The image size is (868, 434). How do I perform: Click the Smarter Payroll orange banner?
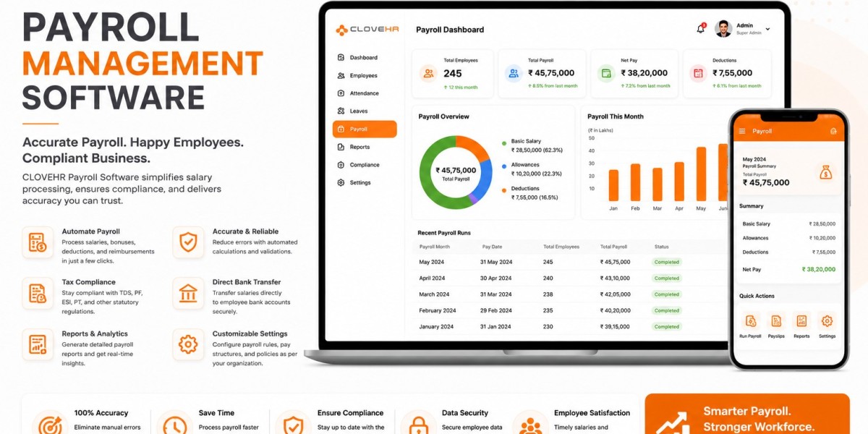coord(747,414)
